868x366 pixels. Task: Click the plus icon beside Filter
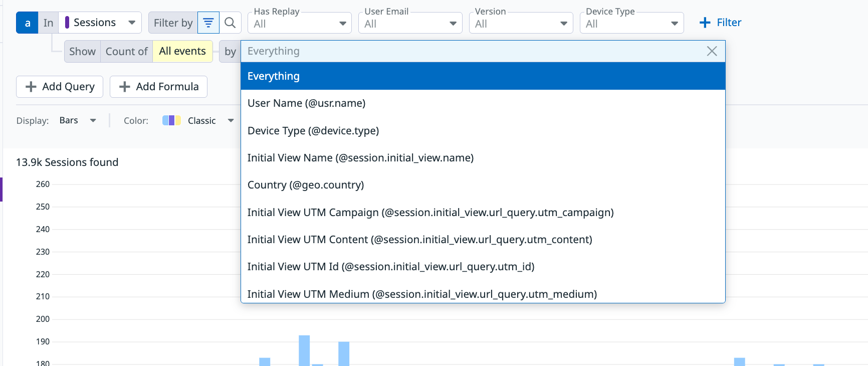705,23
